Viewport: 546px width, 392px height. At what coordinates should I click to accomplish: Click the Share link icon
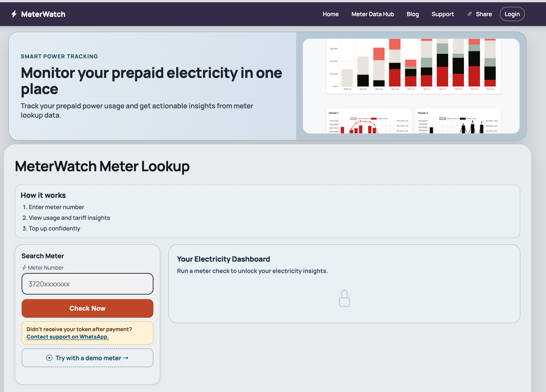click(469, 14)
